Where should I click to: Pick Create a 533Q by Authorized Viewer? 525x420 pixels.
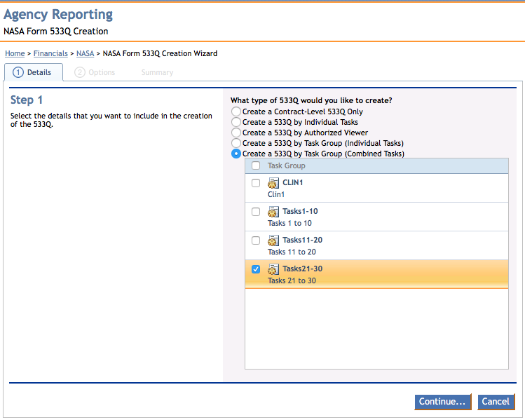236,133
